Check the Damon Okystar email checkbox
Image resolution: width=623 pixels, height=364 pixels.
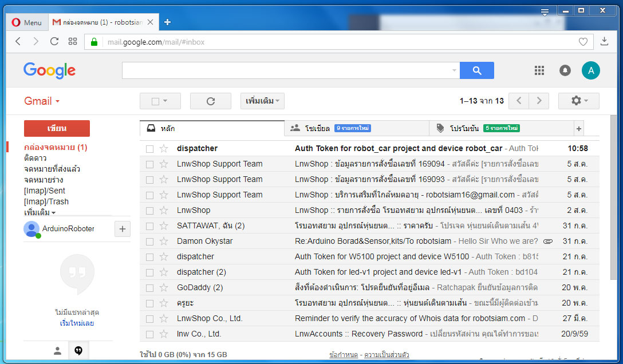pos(149,242)
